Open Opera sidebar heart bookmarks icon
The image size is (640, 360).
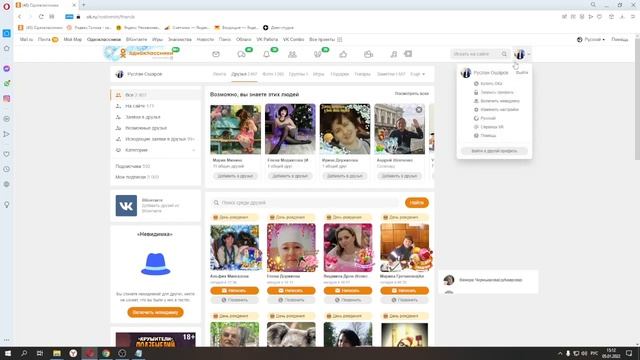(7, 154)
